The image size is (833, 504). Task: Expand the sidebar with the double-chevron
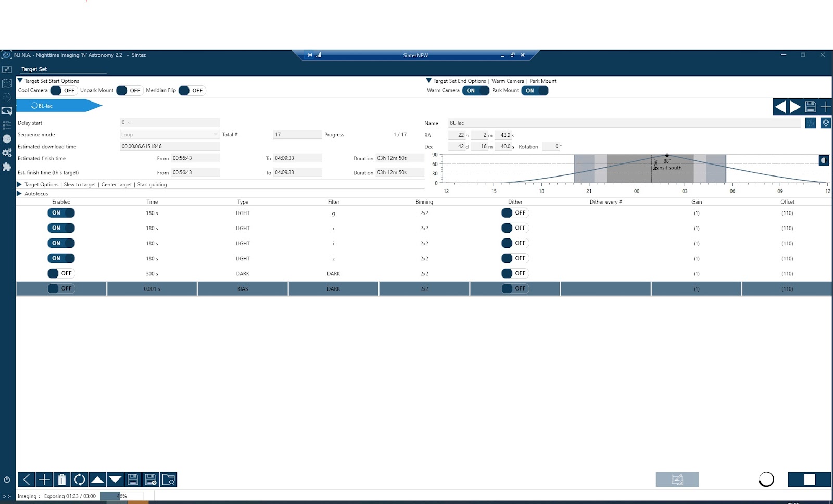tap(7, 496)
